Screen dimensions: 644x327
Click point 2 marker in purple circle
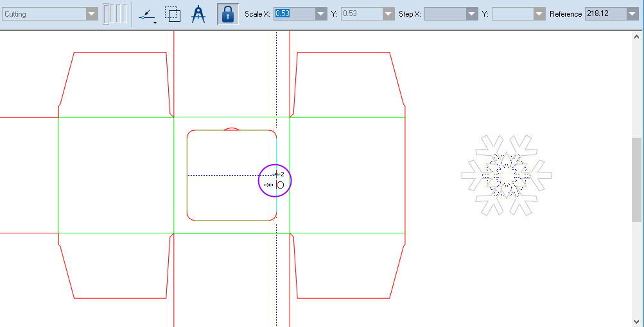(277, 174)
